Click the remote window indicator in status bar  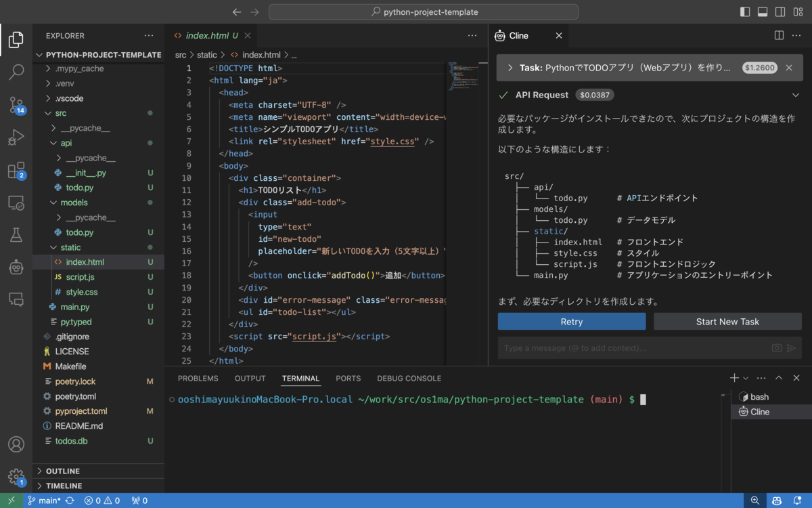pyautogui.click(x=12, y=501)
